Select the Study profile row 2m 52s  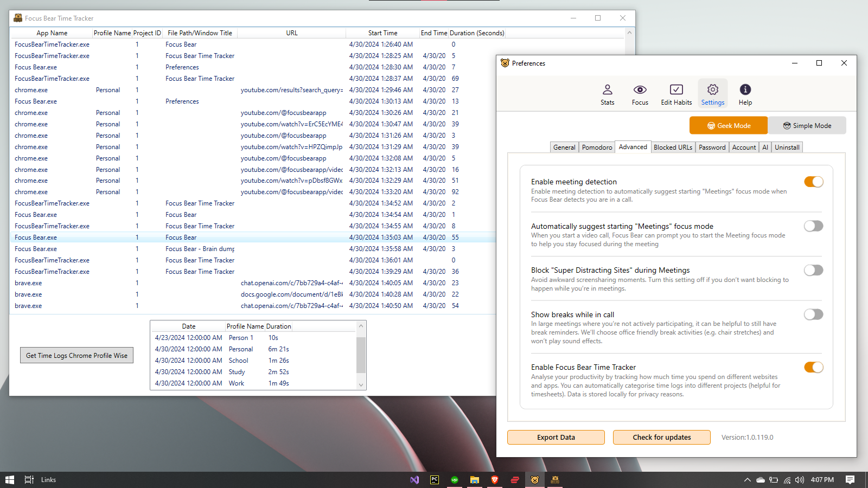(x=253, y=372)
